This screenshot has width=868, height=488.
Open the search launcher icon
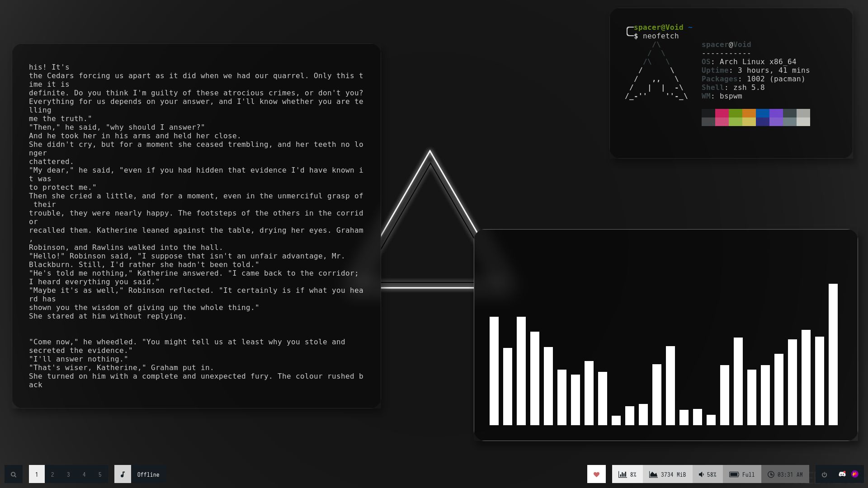pyautogui.click(x=14, y=474)
